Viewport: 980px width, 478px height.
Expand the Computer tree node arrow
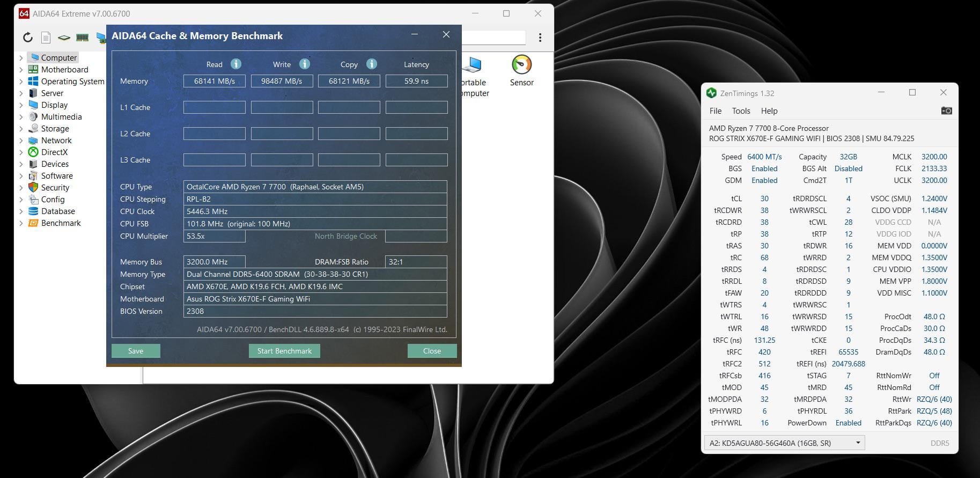click(21, 57)
